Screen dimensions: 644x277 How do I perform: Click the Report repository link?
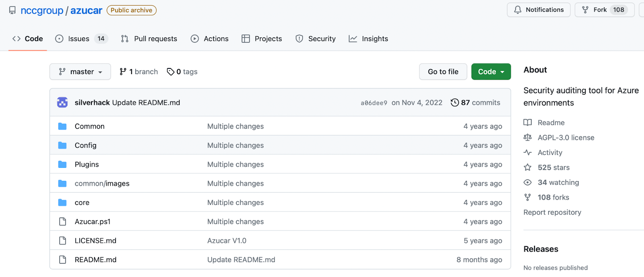(x=552, y=212)
